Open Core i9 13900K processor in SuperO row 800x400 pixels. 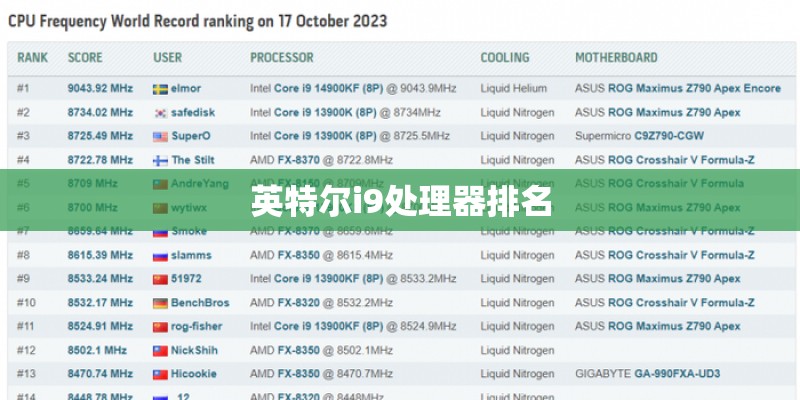325,136
